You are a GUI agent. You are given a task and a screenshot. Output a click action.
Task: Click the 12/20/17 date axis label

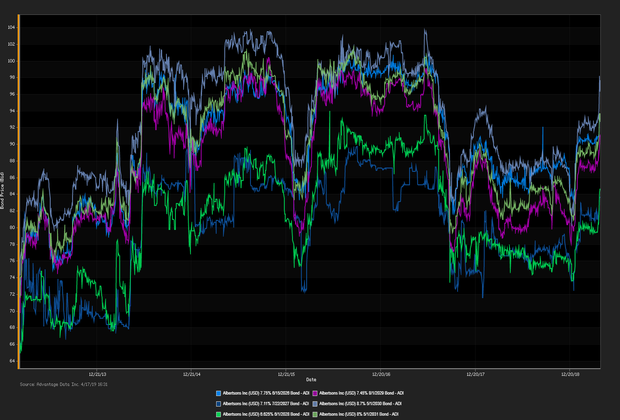tap(476, 374)
